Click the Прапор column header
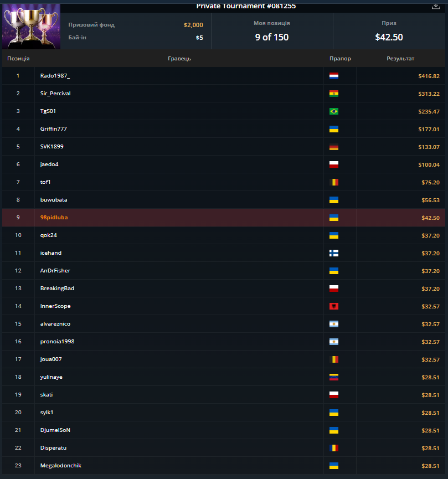This screenshot has height=479, width=448. pos(340,58)
